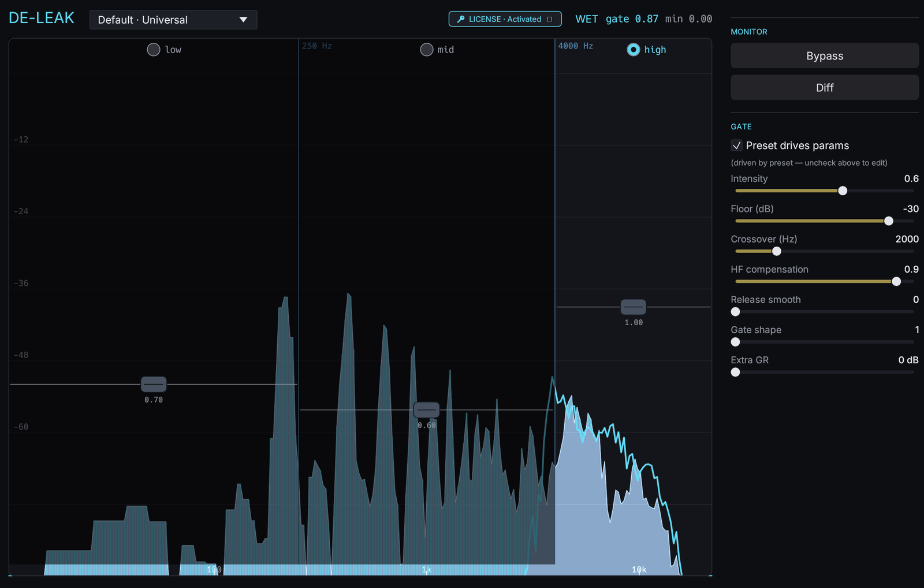This screenshot has width=924, height=588.
Task: Click the Diff monitor button
Action: point(825,88)
